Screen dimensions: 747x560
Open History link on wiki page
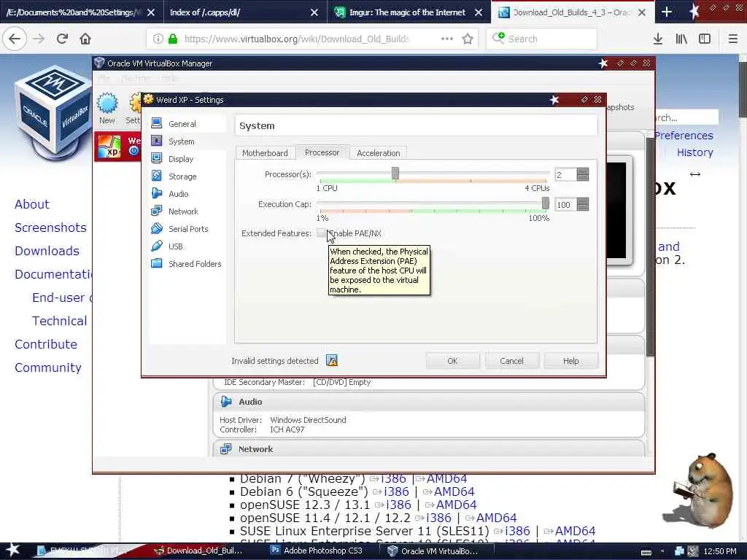tap(695, 152)
